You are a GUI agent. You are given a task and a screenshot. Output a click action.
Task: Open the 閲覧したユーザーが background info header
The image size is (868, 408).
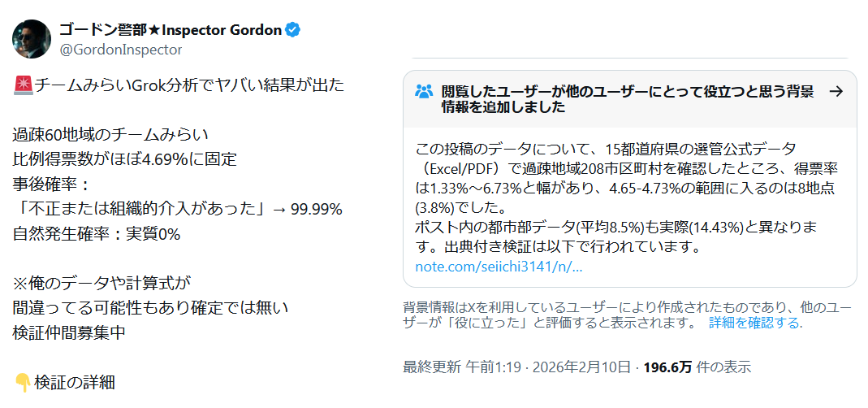[627, 99]
